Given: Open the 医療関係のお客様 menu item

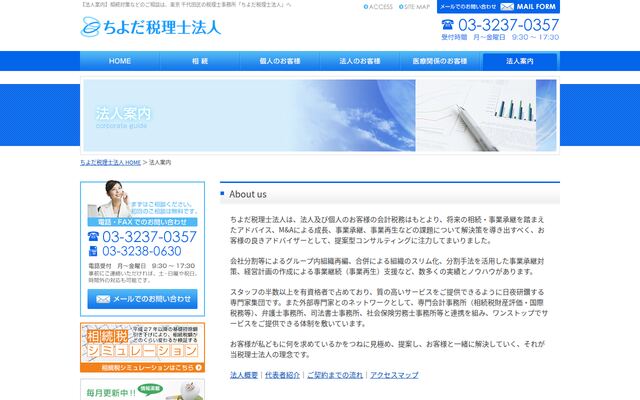Looking at the screenshot, I should click(x=440, y=61).
